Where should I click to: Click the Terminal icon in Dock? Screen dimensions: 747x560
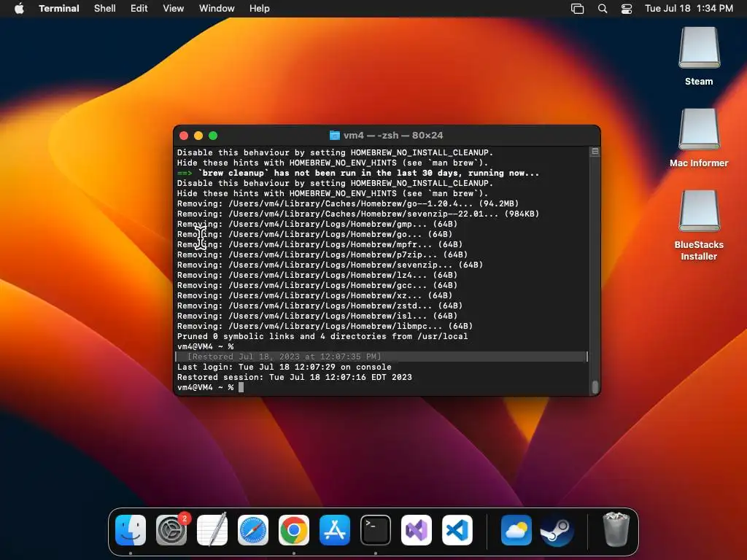click(376, 530)
